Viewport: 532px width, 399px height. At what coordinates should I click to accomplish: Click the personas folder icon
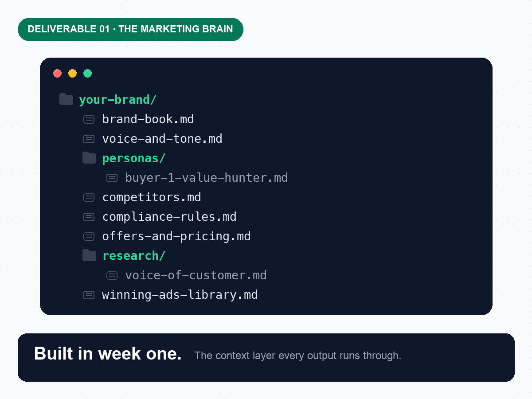click(89, 158)
